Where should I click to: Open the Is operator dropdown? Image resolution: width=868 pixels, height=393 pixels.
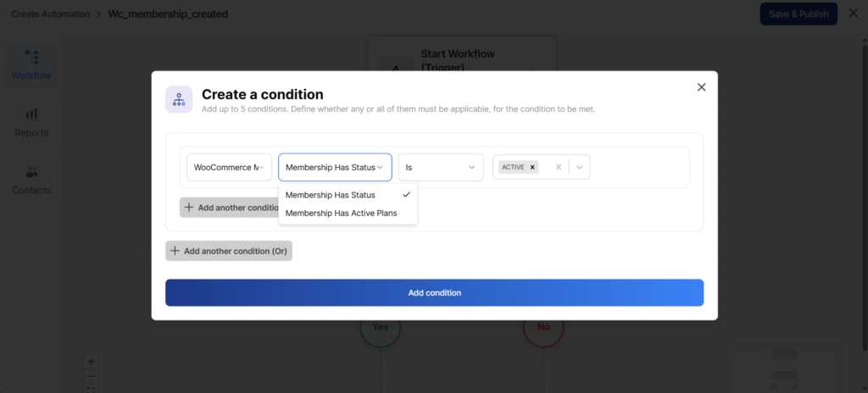click(x=441, y=167)
